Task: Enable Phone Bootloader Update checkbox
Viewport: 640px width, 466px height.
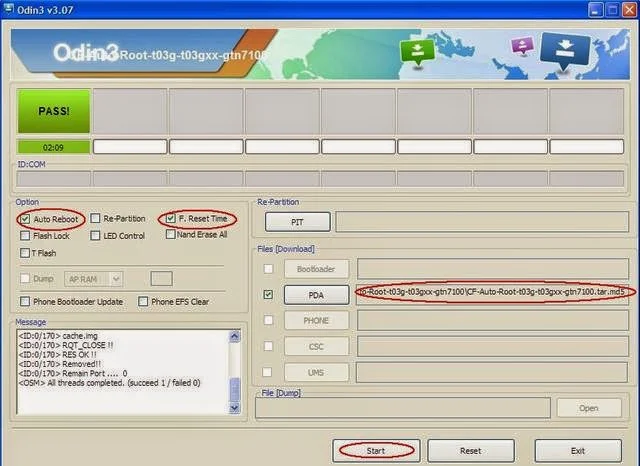Action: point(25,301)
